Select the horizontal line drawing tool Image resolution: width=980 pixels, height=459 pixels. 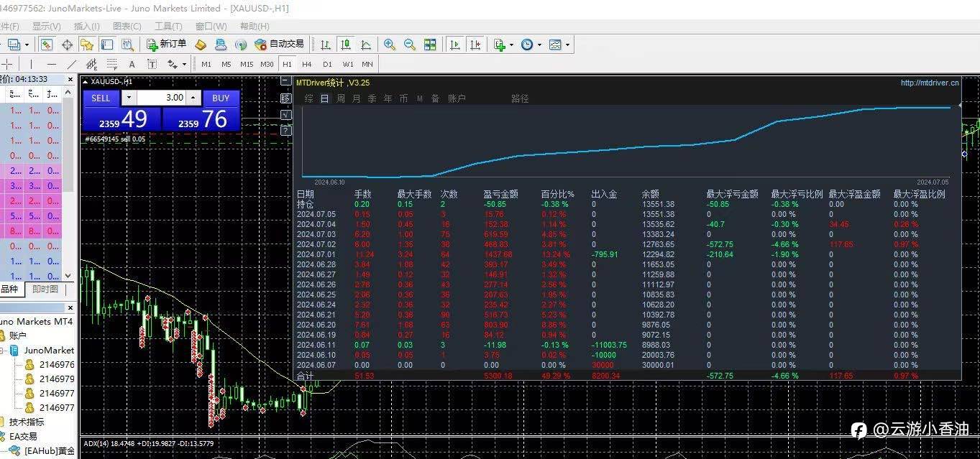tap(51, 64)
